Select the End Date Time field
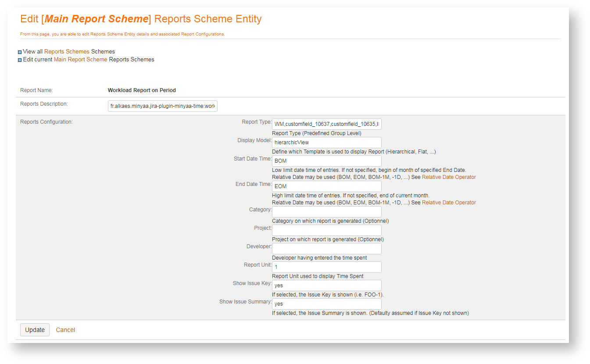The height and width of the screenshot is (364, 590). tap(326, 186)
